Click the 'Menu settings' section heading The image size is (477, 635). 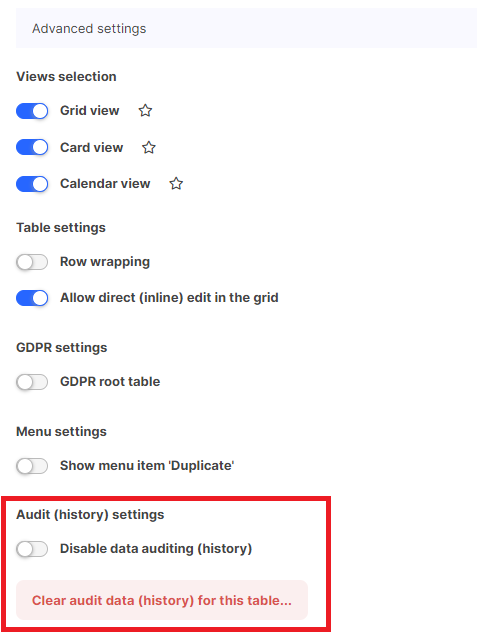[61, 432]
